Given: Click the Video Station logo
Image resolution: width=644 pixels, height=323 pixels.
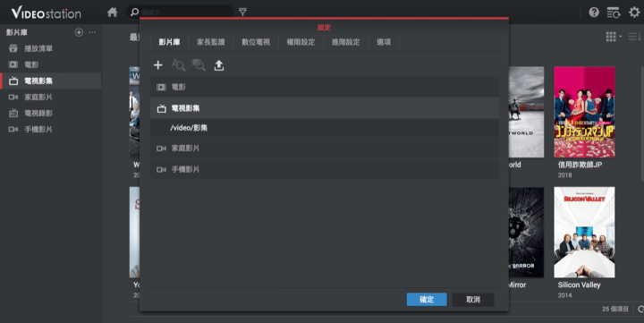Looking at the screenshot, I should click(46, 13).
